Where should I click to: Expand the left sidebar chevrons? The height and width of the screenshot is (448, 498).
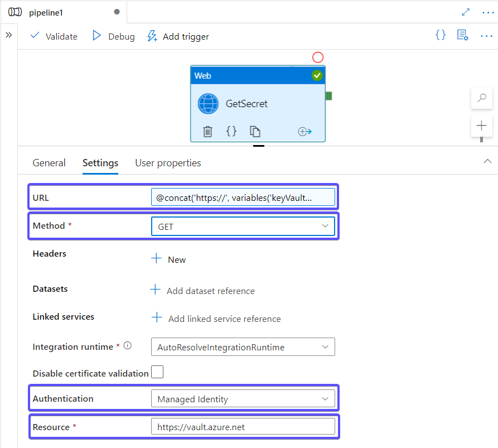click(9, 35)
